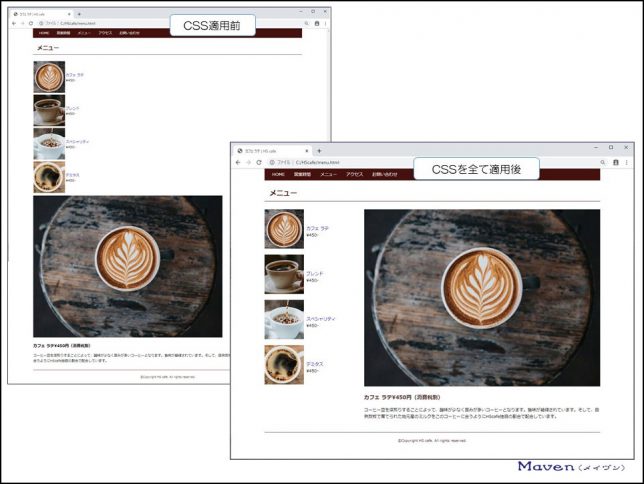Image resolution: width=644 pixels, height=484 pixels.
Task: Open the スペシャリティ link in the background window
Action: 77,141
